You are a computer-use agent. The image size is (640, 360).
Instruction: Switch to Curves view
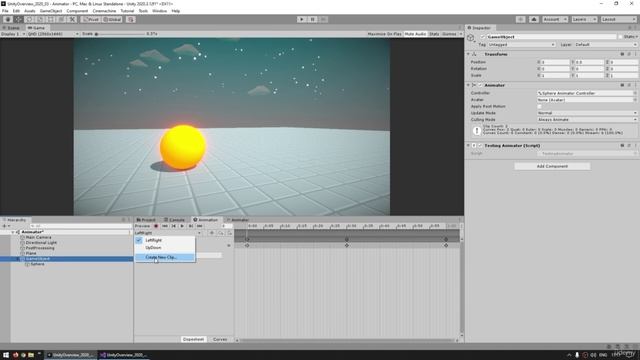tap(220, 339)
